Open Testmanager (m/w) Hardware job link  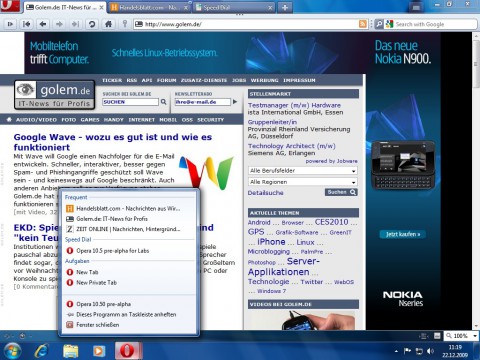[294, 105]
